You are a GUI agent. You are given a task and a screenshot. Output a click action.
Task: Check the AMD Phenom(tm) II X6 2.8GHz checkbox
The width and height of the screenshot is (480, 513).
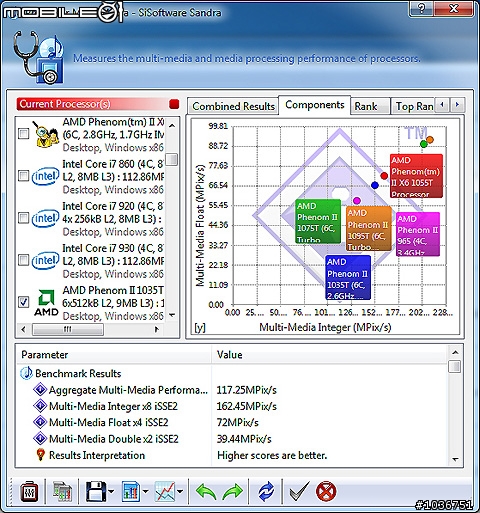[24, 134]
